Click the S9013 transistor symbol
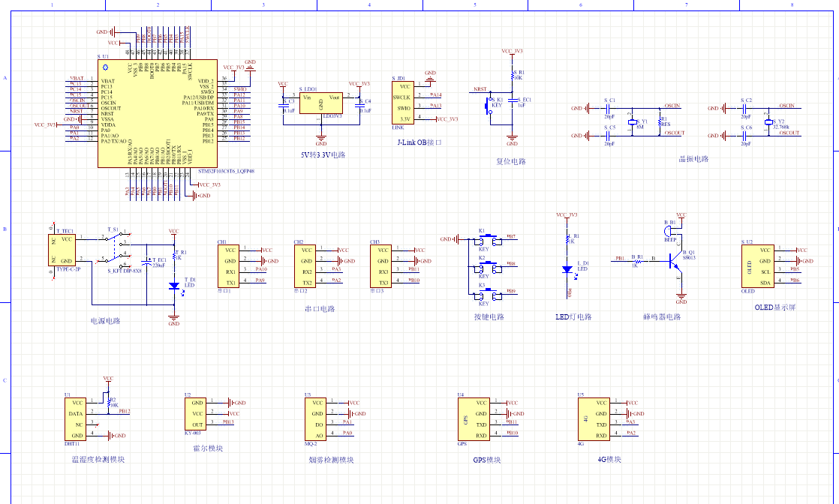This screenshot has height=504, width=839. pyautogui.click(x=676, y=258)
